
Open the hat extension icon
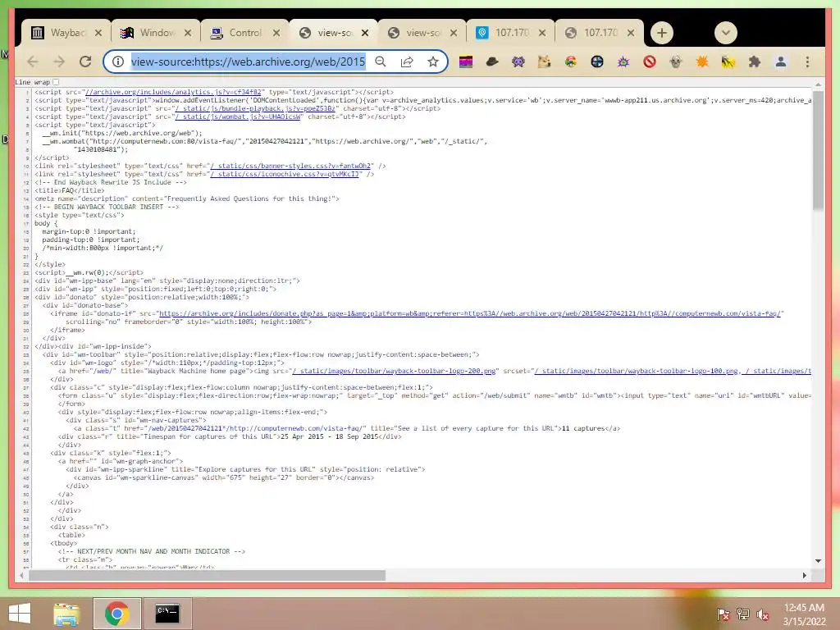492,62
